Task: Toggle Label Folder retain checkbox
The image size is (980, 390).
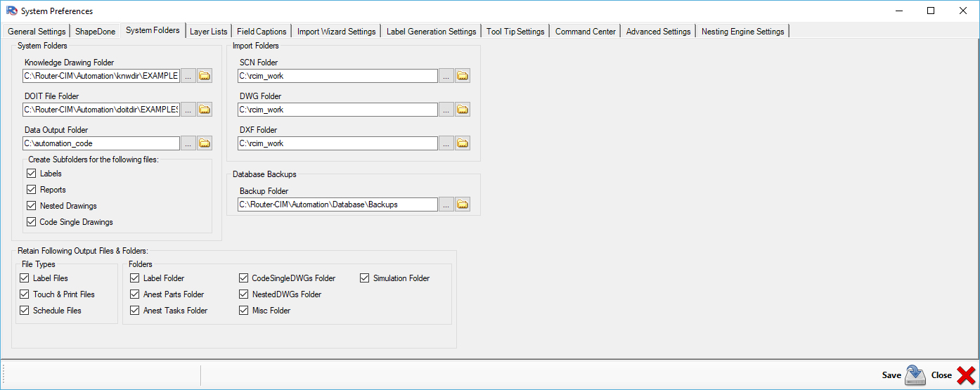Action: point(135,278)
